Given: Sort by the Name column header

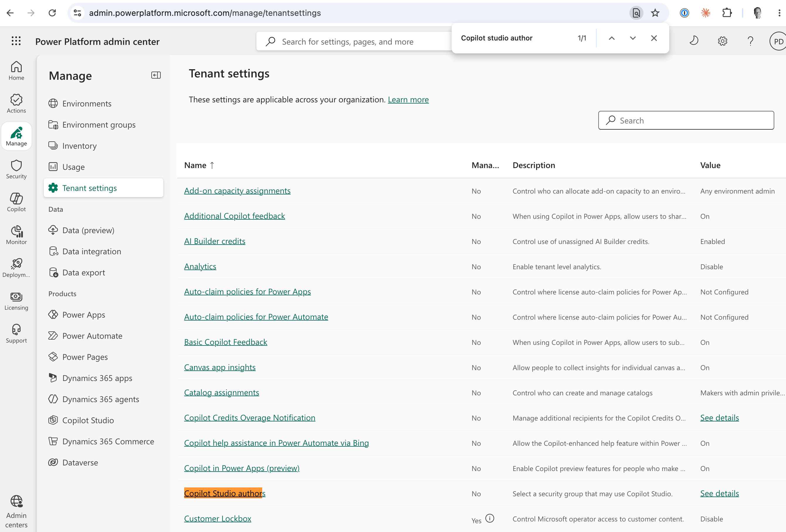Looking at the screenshot, I should coord(199,165).
